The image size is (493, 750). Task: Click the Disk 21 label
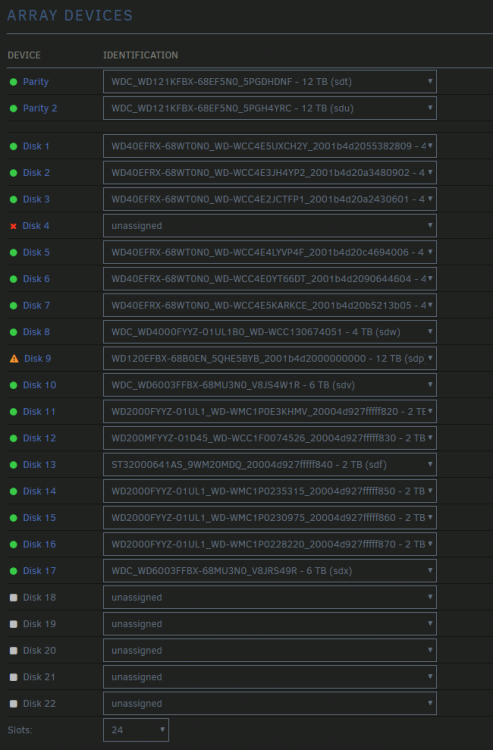click(39, 677)
